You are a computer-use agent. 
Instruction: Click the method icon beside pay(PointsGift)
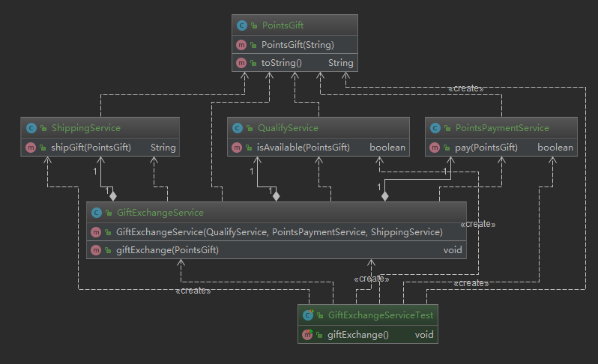[x=435, y=148]
